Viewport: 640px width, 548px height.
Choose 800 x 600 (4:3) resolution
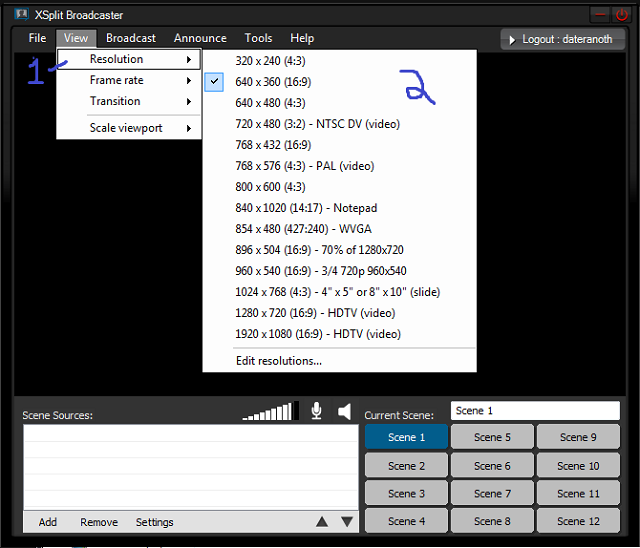click(x=340, y=187)
